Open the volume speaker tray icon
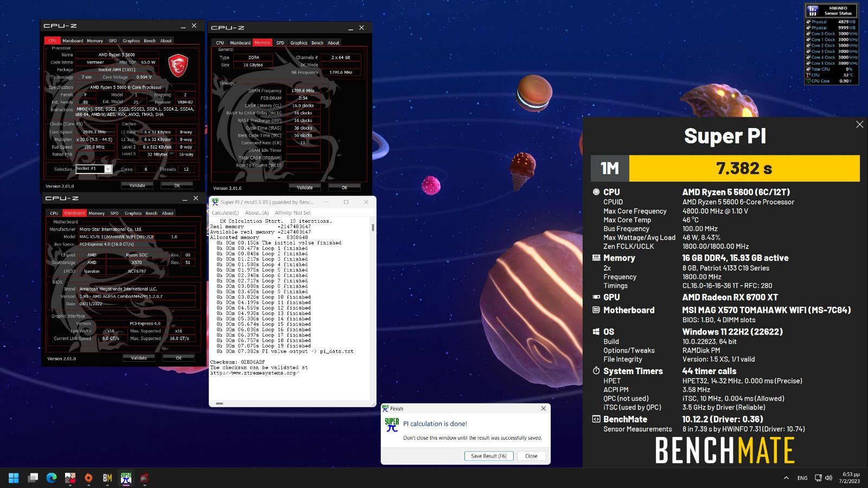The width and height of the screenshot is (868, 488). [828, 478]
